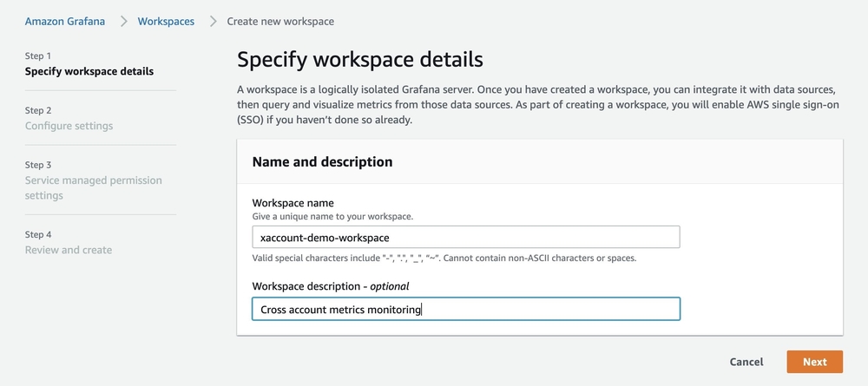Click the 'Give a unique name' helper text
The width and height of the screenshot is (868, 386).
pyautogui.click(x=332, y=216)
